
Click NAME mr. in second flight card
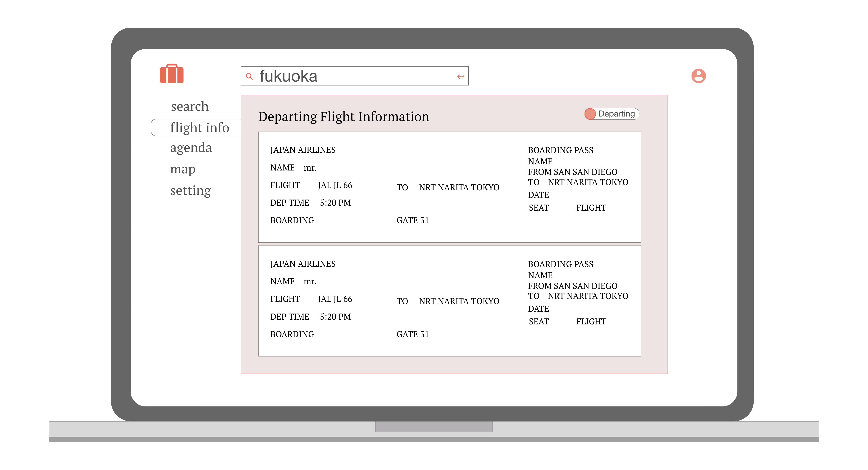pos(294,281)
